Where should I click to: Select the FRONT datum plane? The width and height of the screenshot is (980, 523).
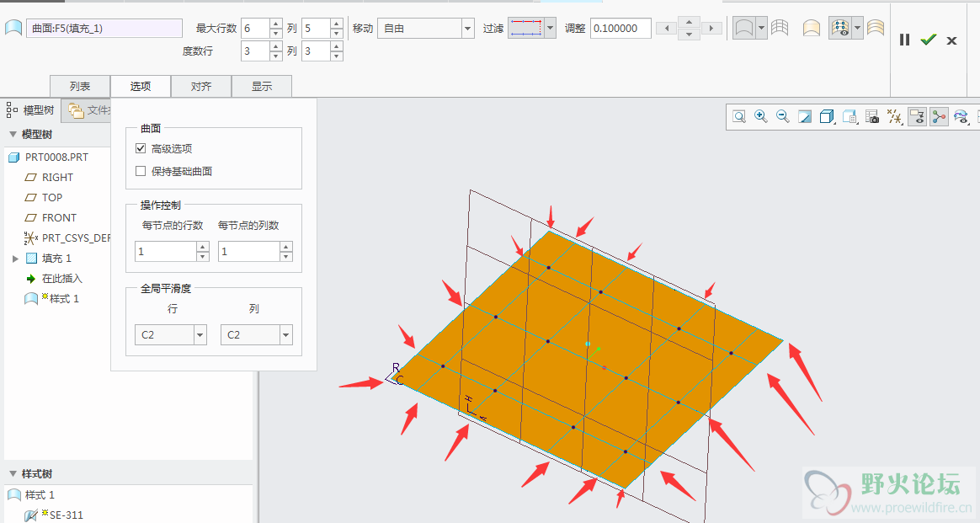click(x=59, y=217)
